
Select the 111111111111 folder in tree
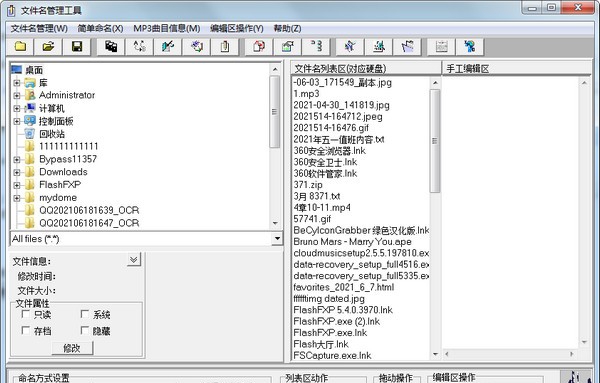coord(69,146)
